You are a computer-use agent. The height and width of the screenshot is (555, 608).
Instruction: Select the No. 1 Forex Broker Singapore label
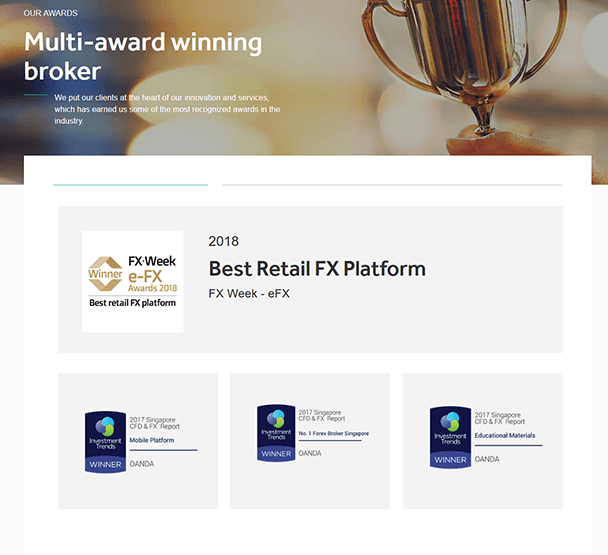point(333,434)
